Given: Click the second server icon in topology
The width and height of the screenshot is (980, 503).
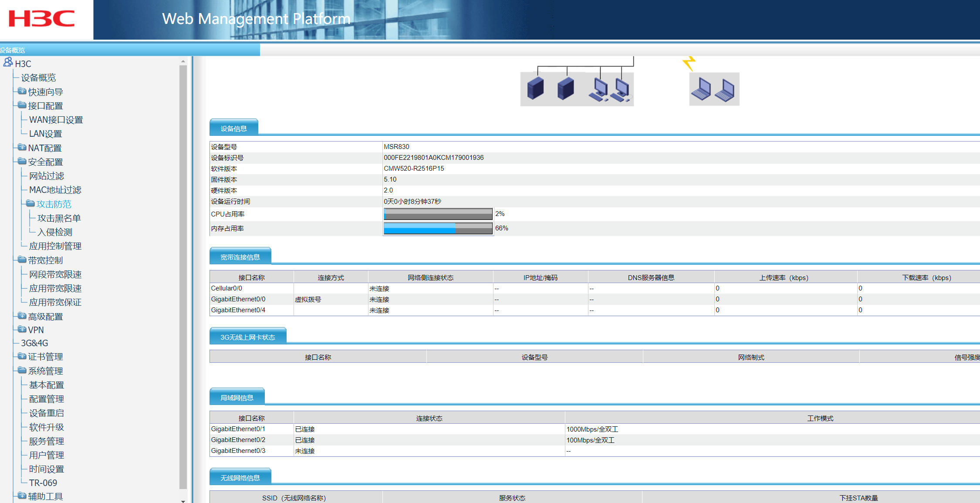Looking at the screenshot, I should [x=565, y=88].
